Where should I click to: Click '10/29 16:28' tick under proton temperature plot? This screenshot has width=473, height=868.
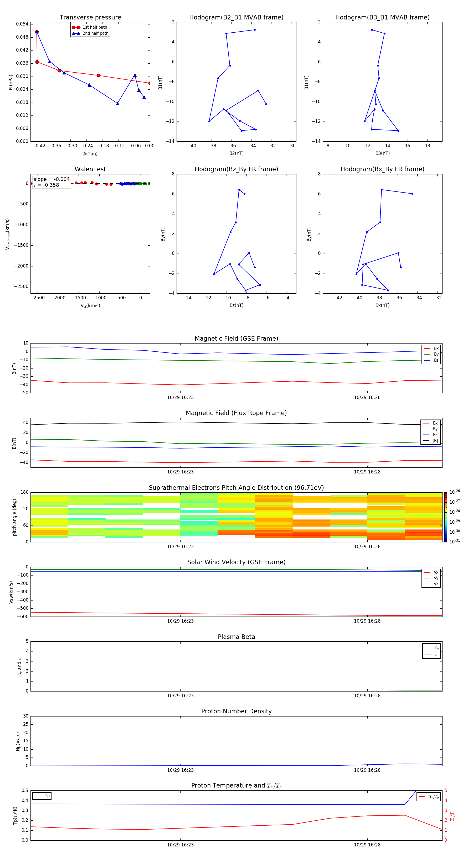pyautogui.click(x=367, y=845)
